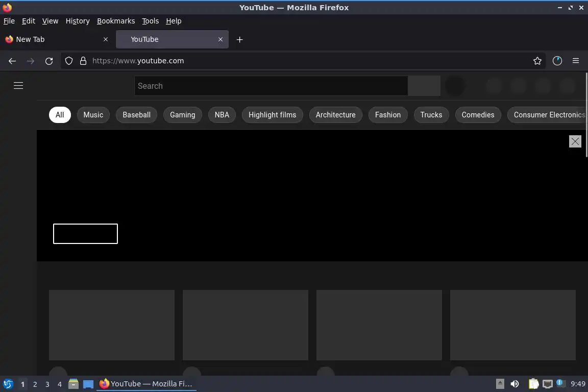Screen dimensions: 588x392
Task: Click the notification tray icon near clock
Action: pos(560,383)
